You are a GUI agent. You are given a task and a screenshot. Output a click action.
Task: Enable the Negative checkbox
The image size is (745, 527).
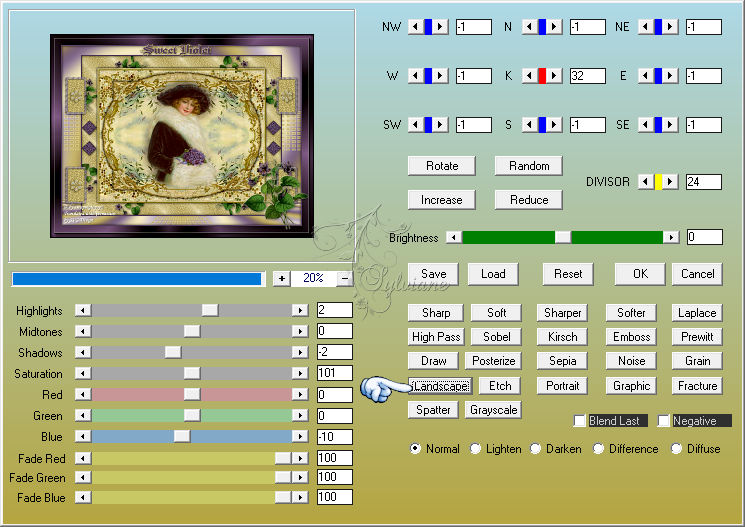pyautogui.click(x=664, y=421)
